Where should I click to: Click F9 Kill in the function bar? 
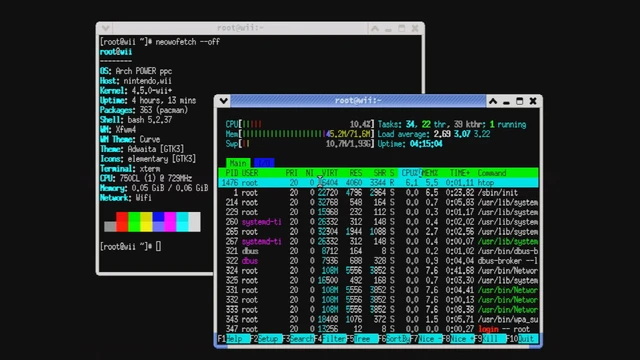tap(490, 339)
